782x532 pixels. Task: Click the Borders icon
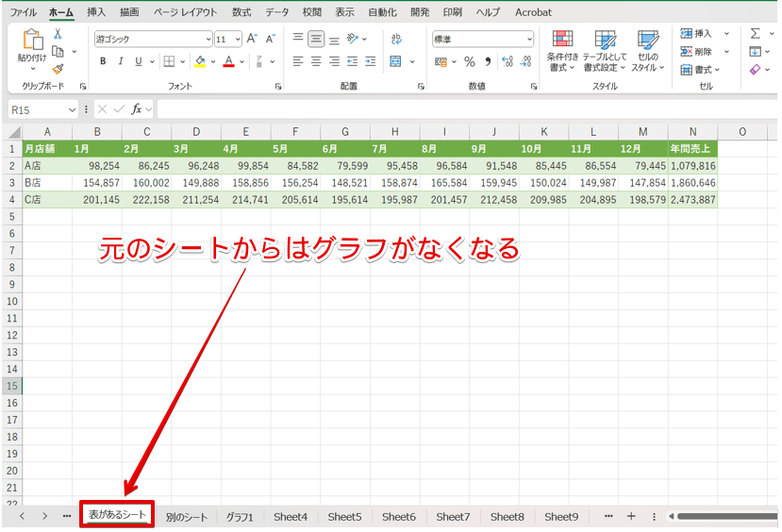coord(169,61)
